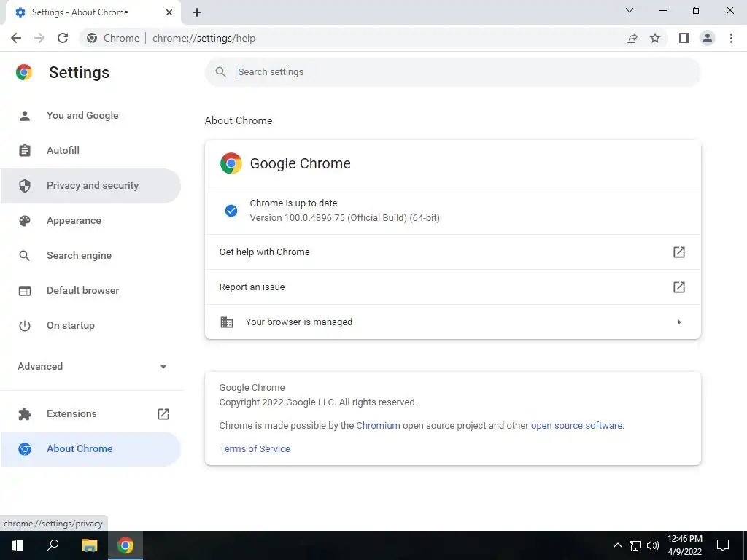Select On startup in sidebar
747x560 pixels.
click(90, 326)
